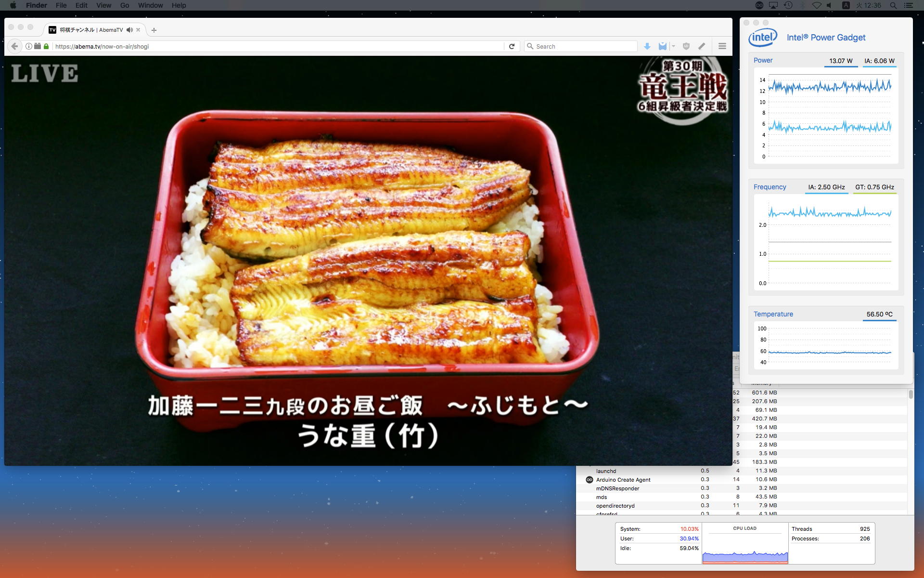Click the green padlock security icon
This screenshot has height=578, width=924.
[x=46, y=46]
